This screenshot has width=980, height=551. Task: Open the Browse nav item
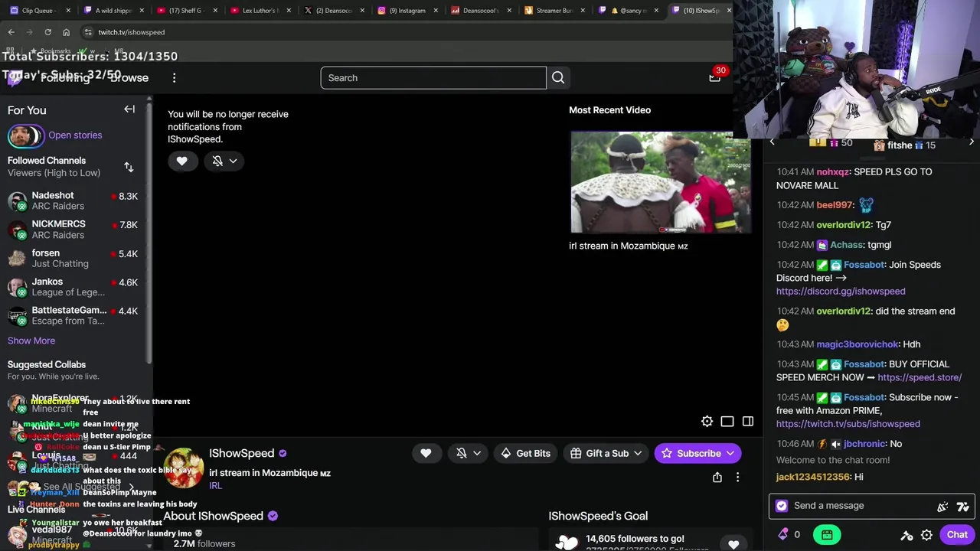[x=129, y=78]
